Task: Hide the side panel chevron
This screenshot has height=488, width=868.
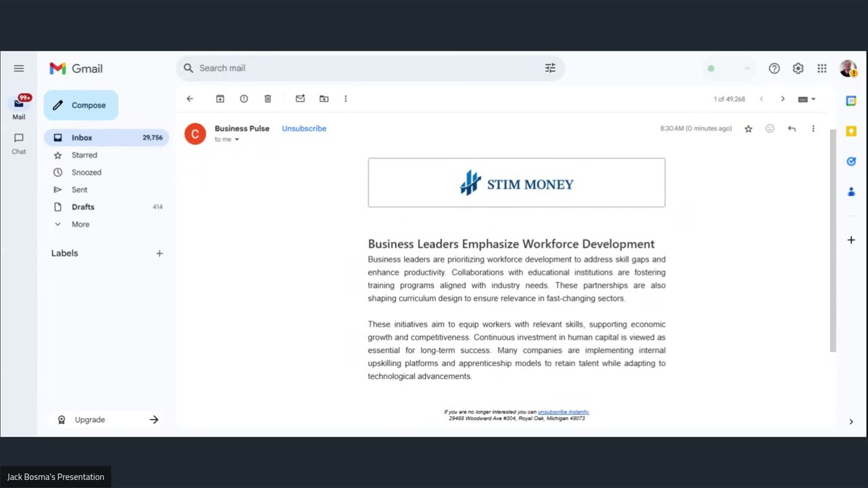Action: click(851, 422)
